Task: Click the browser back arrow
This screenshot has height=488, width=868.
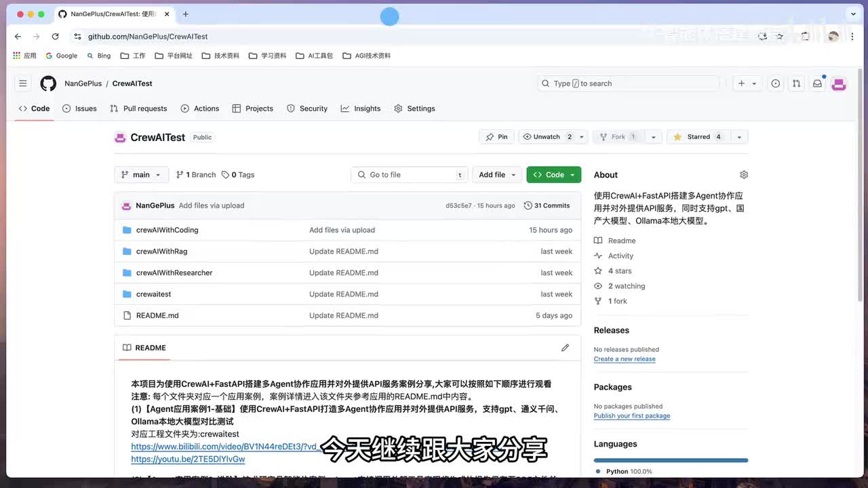Action: pyautogui.click(x=18, y=37)
